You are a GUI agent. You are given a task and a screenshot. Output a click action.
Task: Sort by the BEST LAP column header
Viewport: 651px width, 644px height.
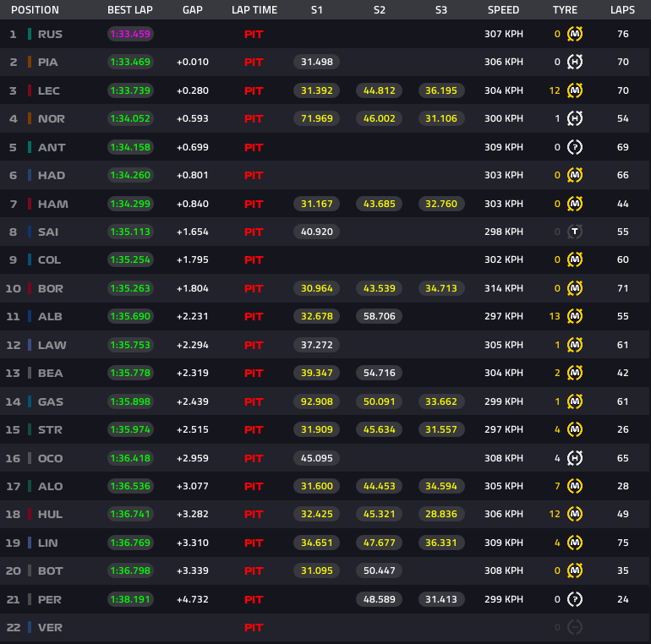pos(129,10)
